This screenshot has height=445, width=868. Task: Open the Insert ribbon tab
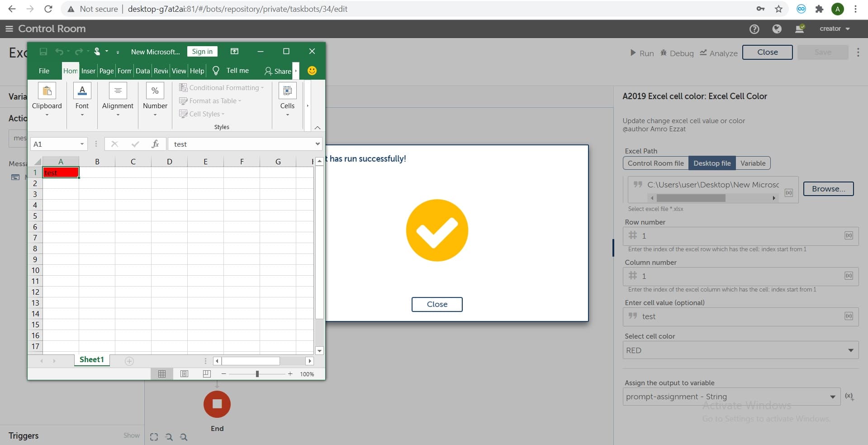(x=88, y=71)
